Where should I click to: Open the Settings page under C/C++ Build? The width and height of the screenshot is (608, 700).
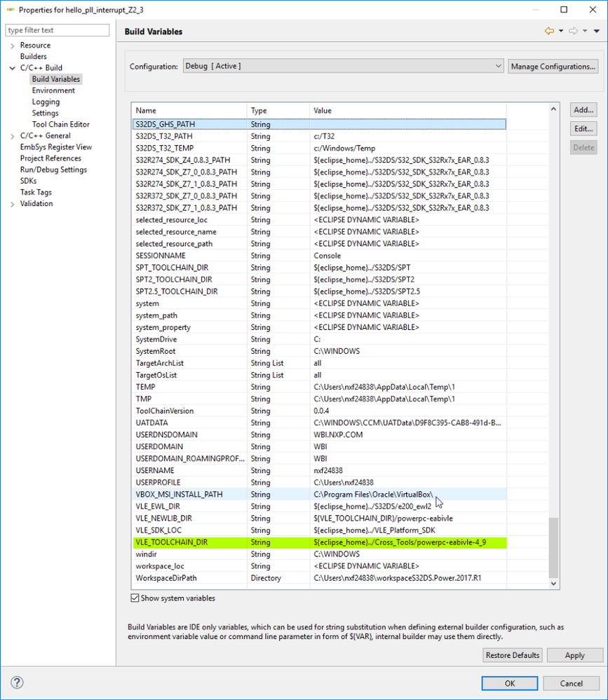coord(45,113)
